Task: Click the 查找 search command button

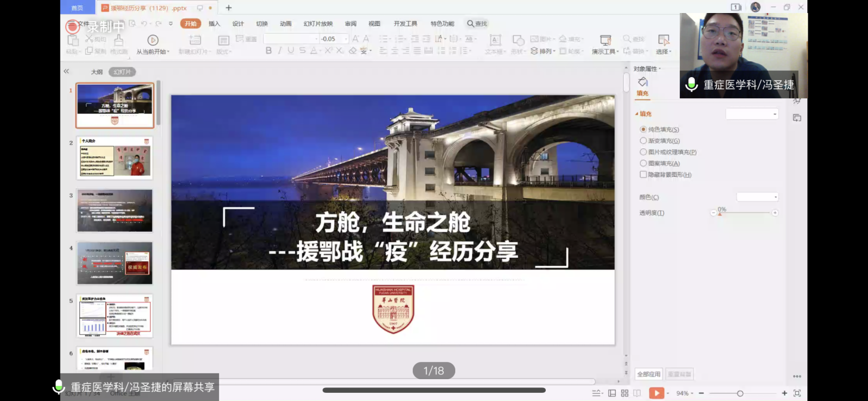Action: tap(477, 23)
